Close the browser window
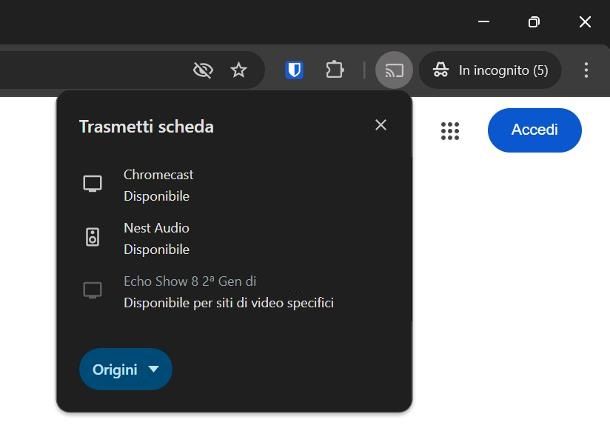The image size is (610, 448). (x=585, y=22)
